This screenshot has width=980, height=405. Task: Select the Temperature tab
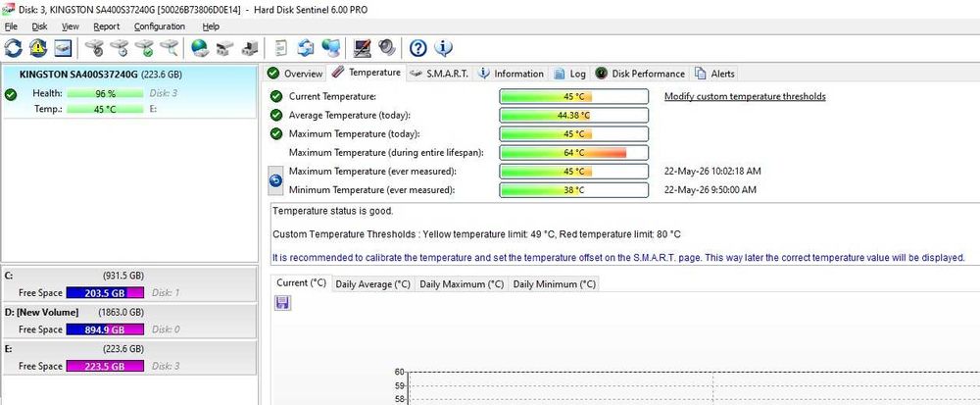[367, 73]
